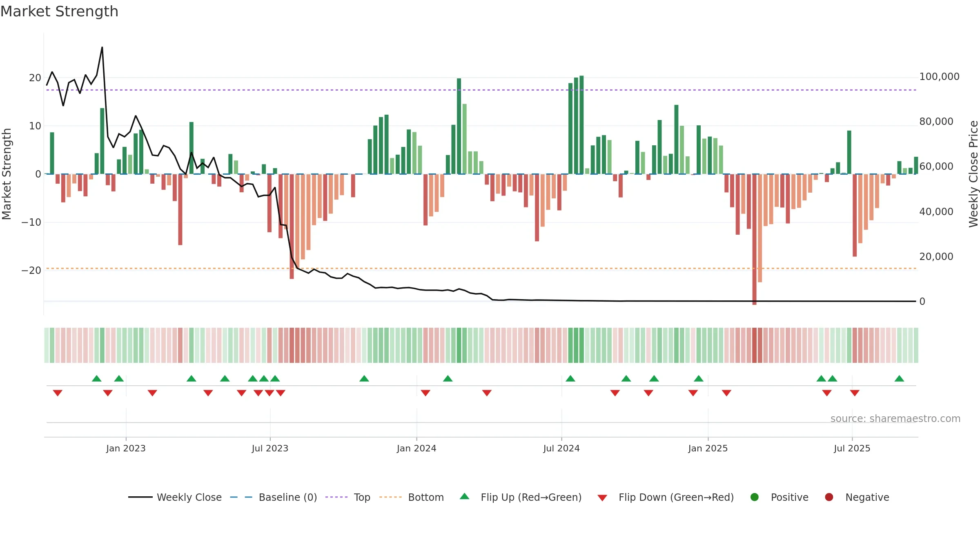980x551 pixels.
Task: Click the lowest red bar below −20
Action: 754,240
